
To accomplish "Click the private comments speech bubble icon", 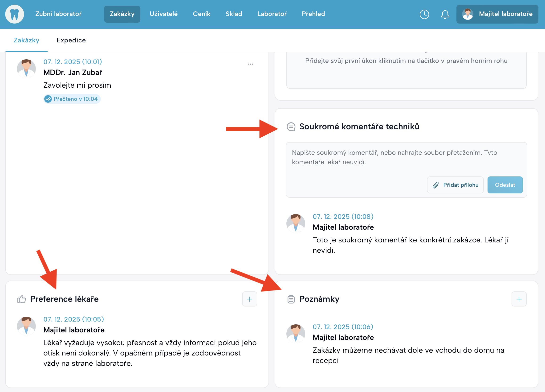I will click(291, 127).
